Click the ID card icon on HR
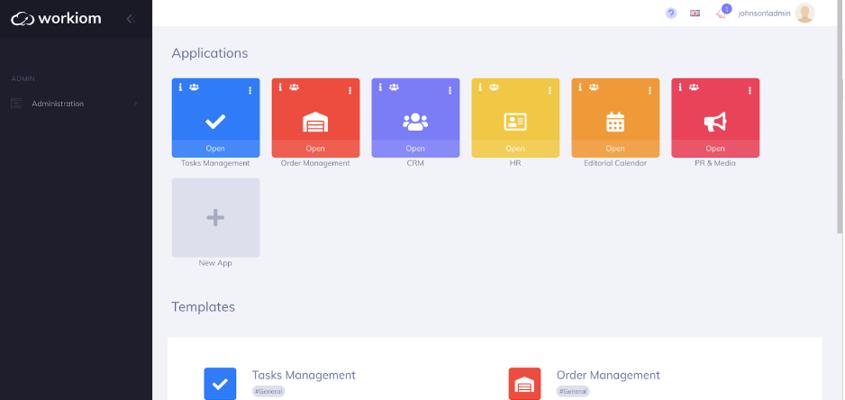The height and width of the screenshot is (400, 845). tap(515, 122)
